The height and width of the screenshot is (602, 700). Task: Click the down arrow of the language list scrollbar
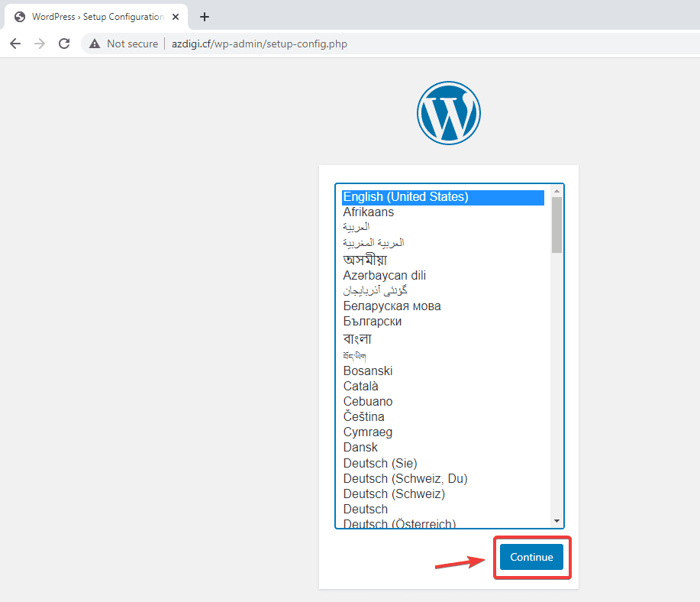click(x=556, y=519)
